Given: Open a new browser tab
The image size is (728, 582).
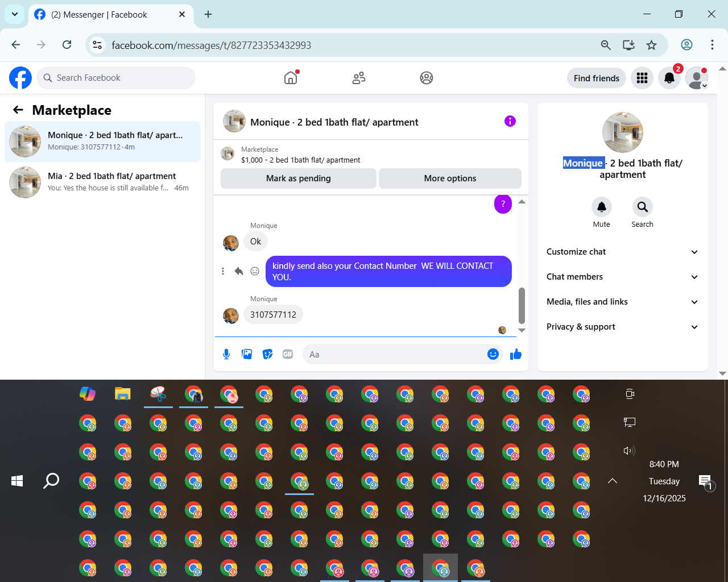Looking at the screenshot, I should 208,15.
